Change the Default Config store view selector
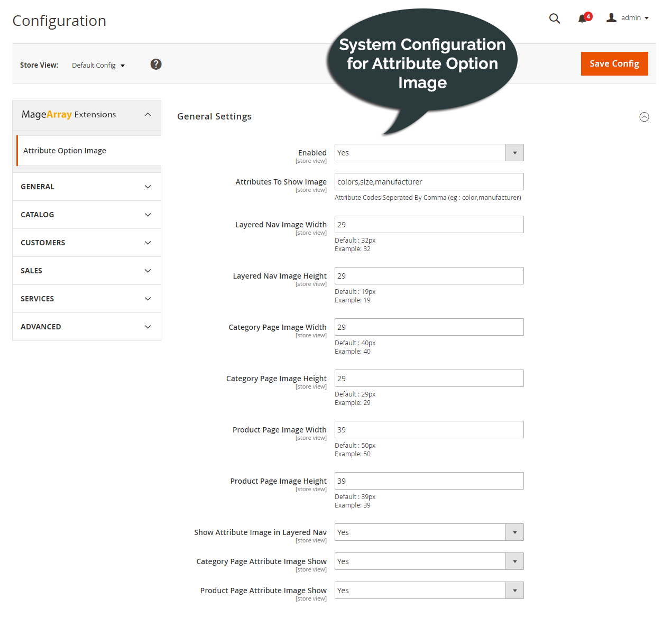Viewport: 672px width, 627px height. pyautogui.click(x=94, y=65)
